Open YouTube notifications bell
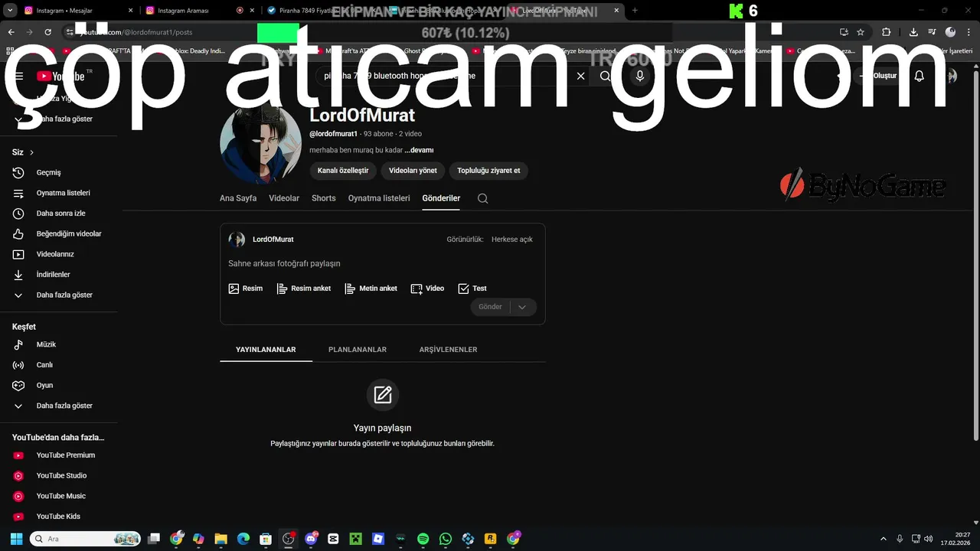The height and width of the screenshot is (551, 980). point(920,76)
